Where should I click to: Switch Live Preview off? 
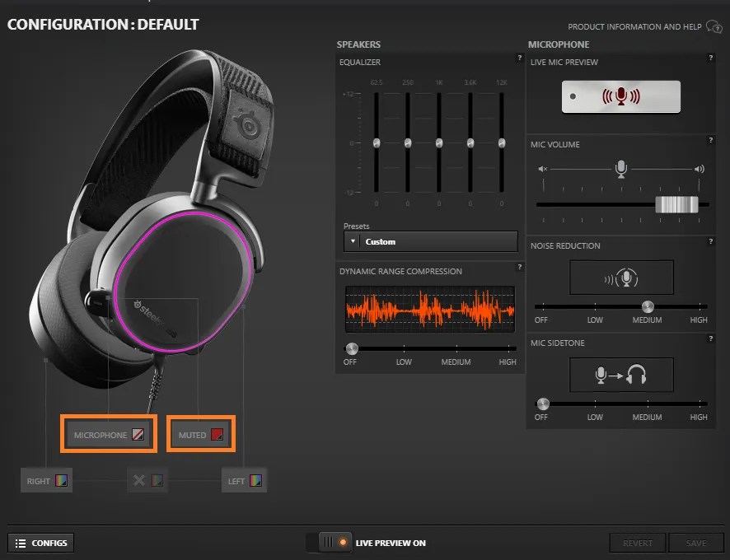coord(329,542)
